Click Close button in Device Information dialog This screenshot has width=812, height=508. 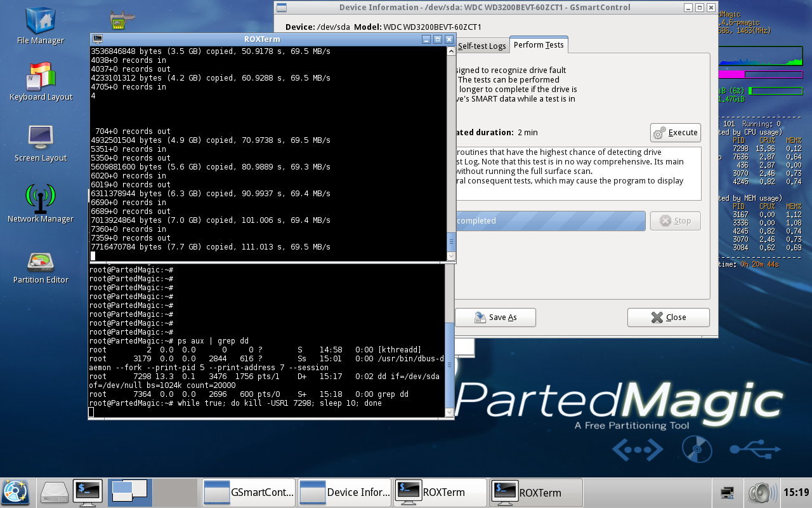click(668, 317)
